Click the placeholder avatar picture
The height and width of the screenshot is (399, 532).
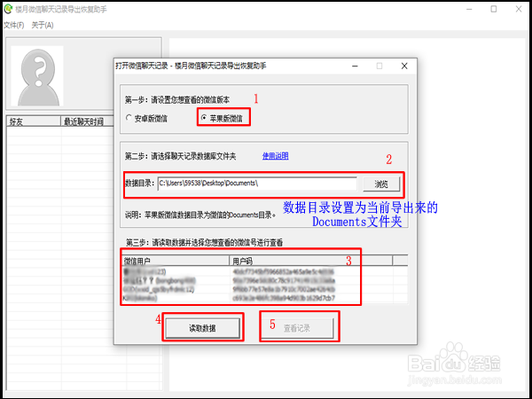tap(37, 75)
